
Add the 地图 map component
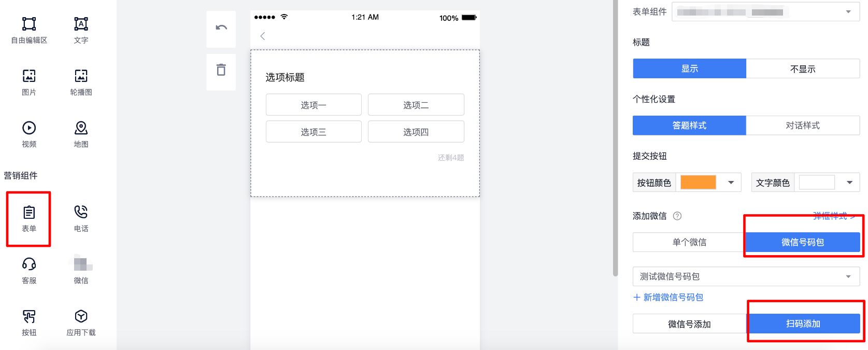coord(81,134)
